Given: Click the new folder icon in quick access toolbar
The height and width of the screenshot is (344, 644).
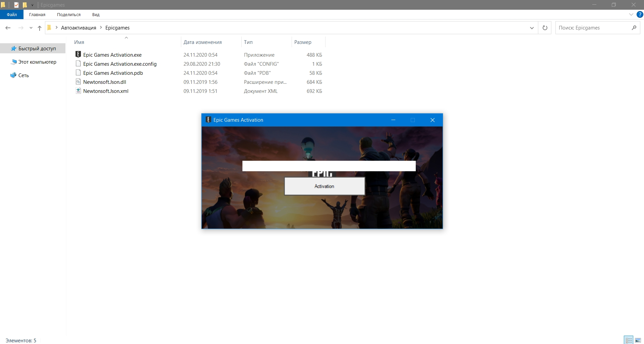Looking at the screenshot, I should tap(24, 5).
